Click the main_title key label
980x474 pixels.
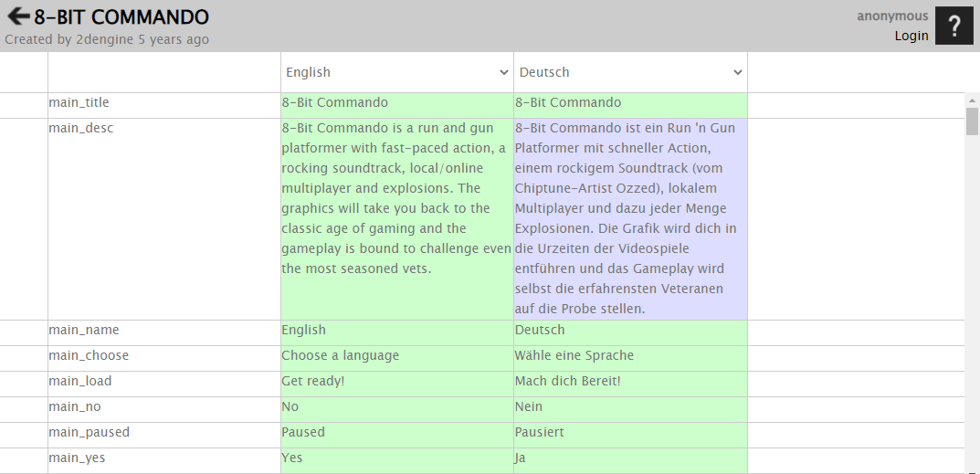point(79,102)
